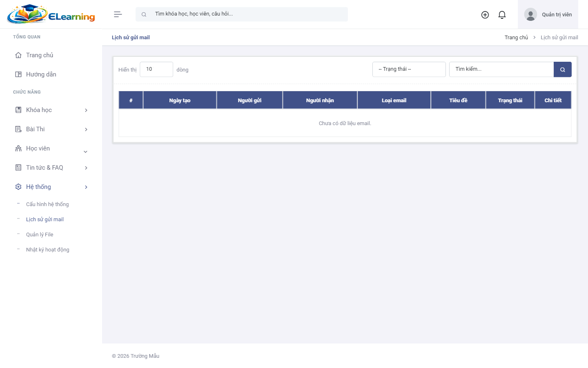
Task: Click the Học viên people icon
Action: (18, 148)
